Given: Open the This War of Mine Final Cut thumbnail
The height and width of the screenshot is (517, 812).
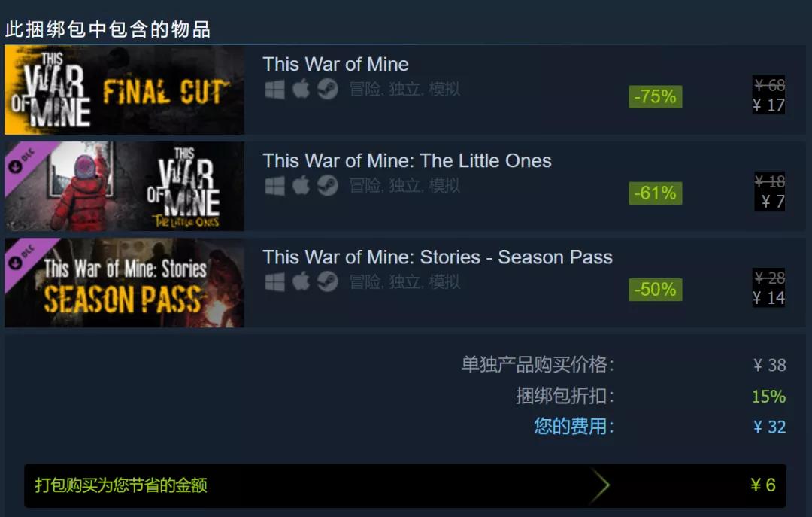Looking at the screenshot, I should [124, 90].
